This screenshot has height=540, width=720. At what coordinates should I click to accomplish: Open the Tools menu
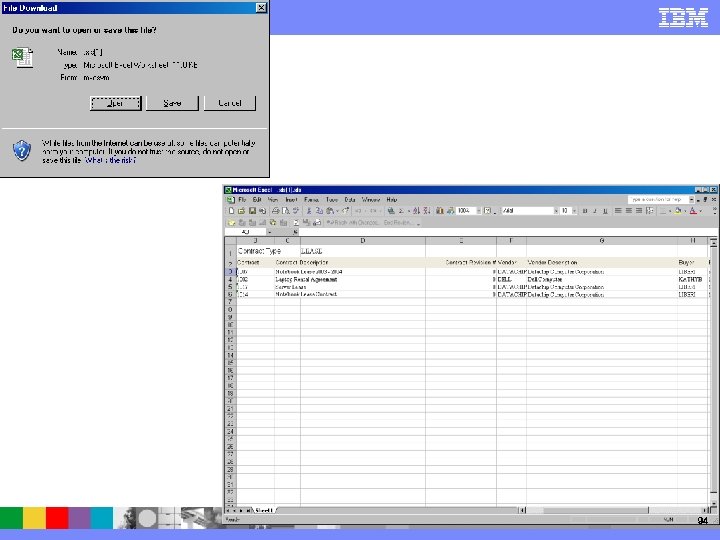point(332,200)
